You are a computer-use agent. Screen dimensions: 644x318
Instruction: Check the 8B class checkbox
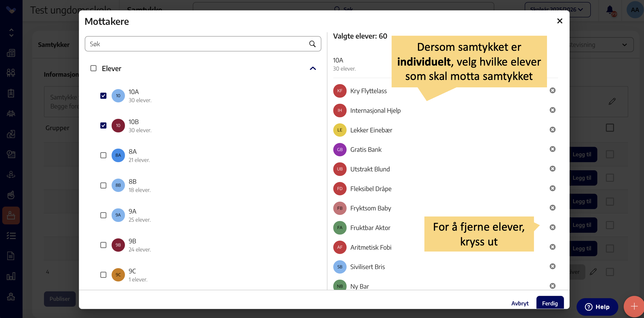point(103,185)
